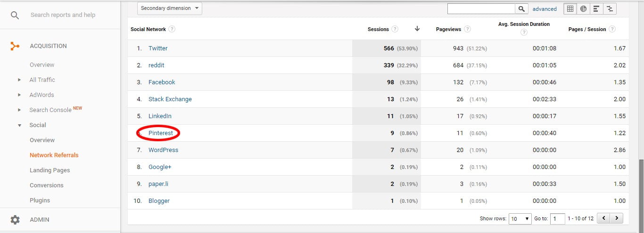Open the Conversions report in sidebar
644x233 pixels.
tap(46, 185)
